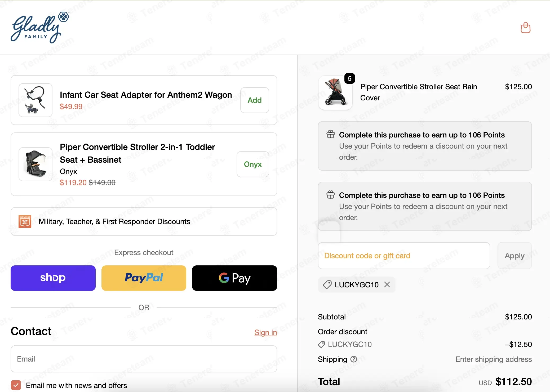Click the Piper Convertible Stroller Seat Rain Cover name
550x392 pixels.
(x=419, y=92)
